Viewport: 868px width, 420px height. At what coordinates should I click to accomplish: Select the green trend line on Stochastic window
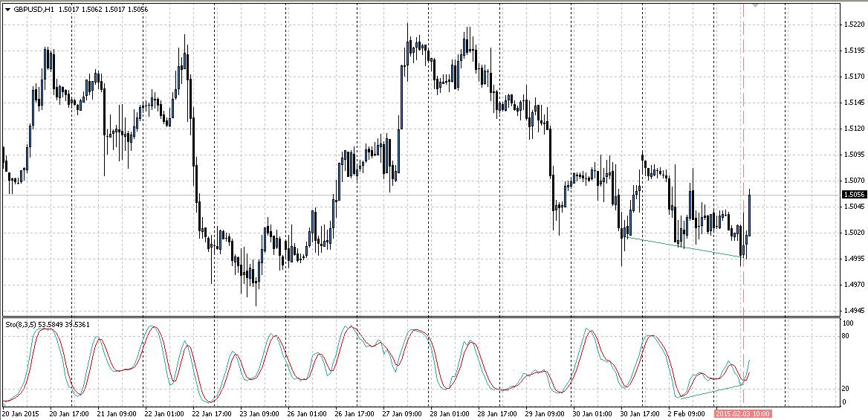[x=710, y=391]
